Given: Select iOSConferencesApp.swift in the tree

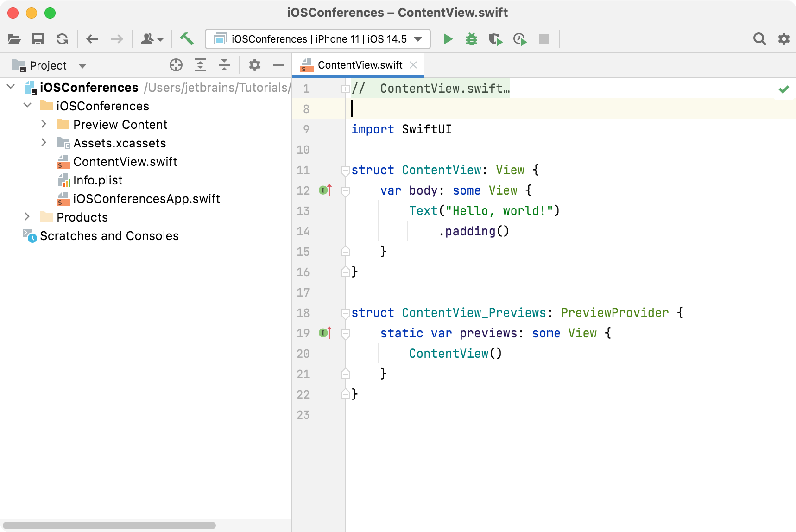Looking at the screenshot, I should coord(146,199).
